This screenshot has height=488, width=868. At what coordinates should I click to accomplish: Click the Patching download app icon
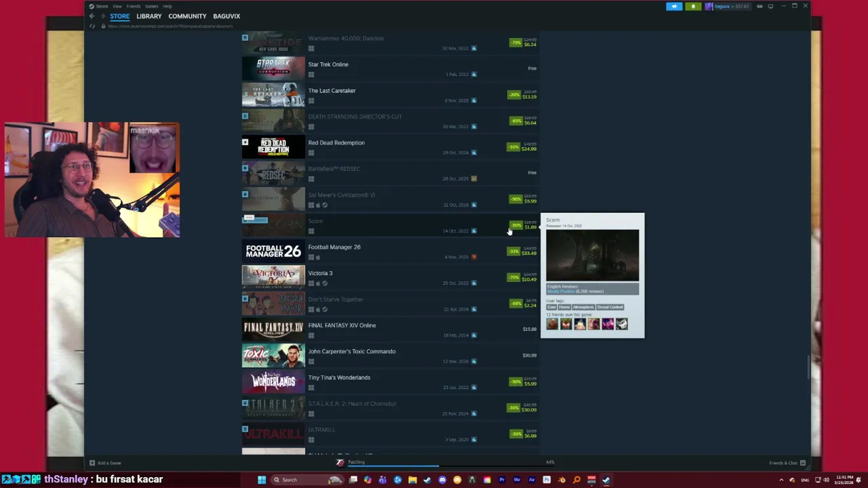coord(340,462)
